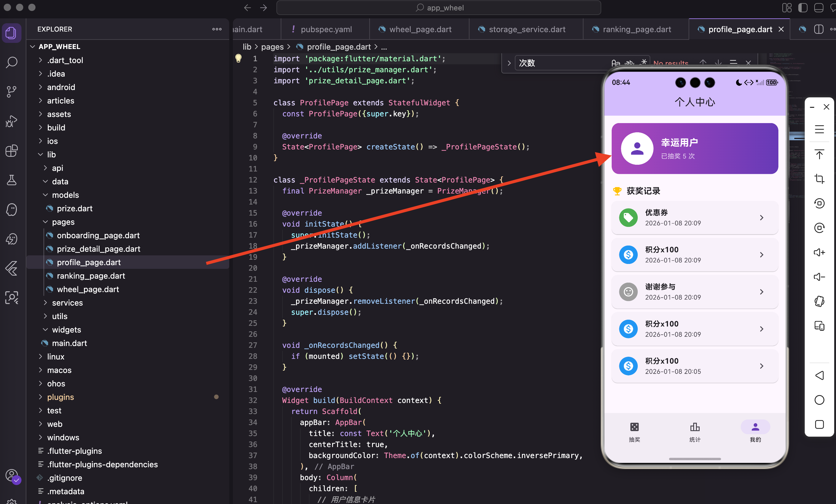Go back with the navigation arrow
Screen dimensions: 836x504
tap(247, 8)
